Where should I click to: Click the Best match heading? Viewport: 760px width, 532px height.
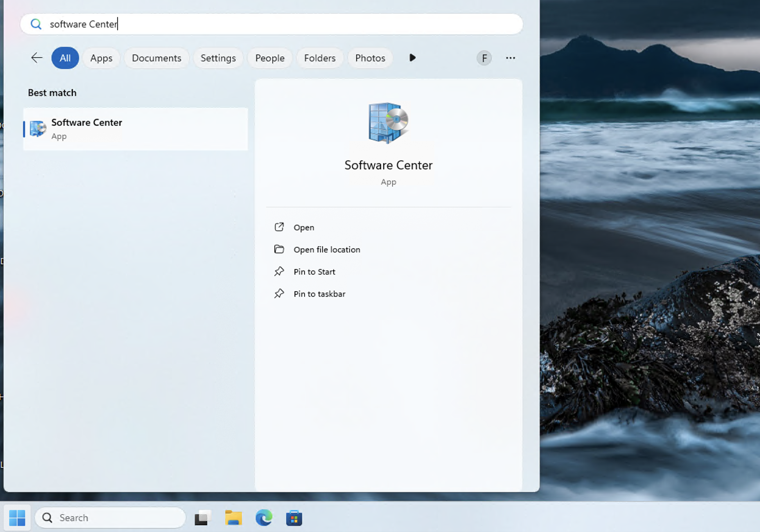(52, 93)
